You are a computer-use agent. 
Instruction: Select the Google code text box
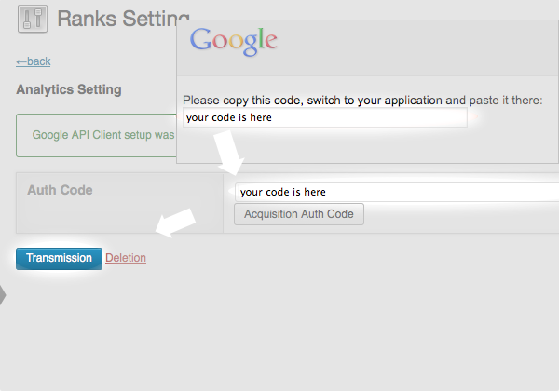[325, 117]
